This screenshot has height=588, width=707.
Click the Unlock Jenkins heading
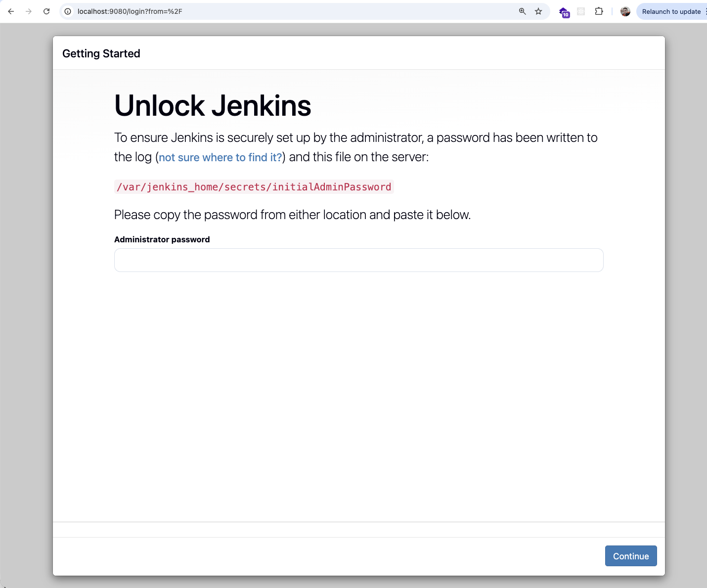pos(213,105)
